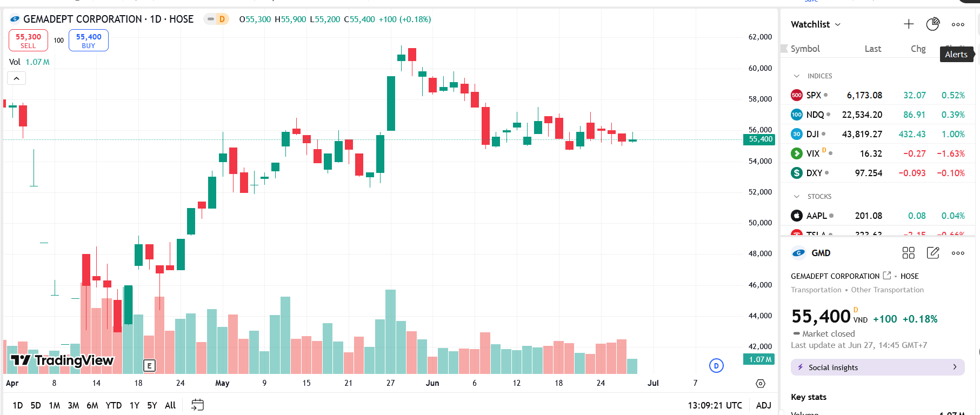Click the add symbol plus icon

[x=909, y=24]
